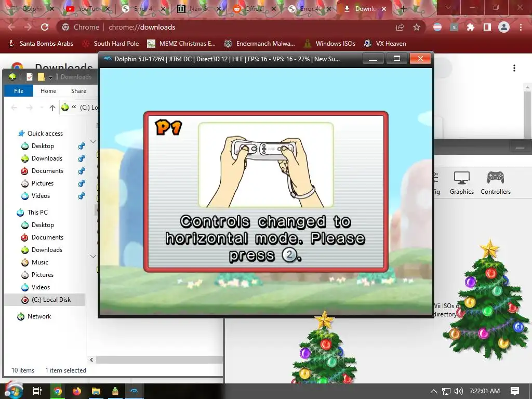Select Network in the navigation tree

pyautogui.click(x=39, y=316)
